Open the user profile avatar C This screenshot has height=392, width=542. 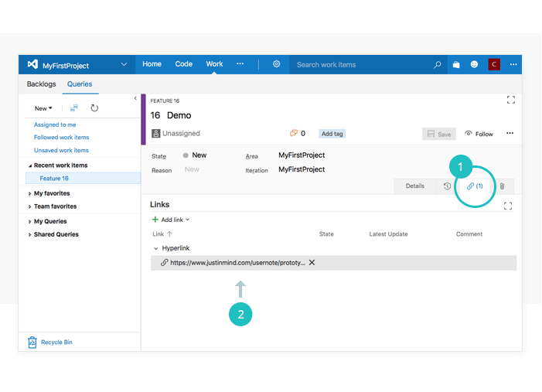click(494, 64)
